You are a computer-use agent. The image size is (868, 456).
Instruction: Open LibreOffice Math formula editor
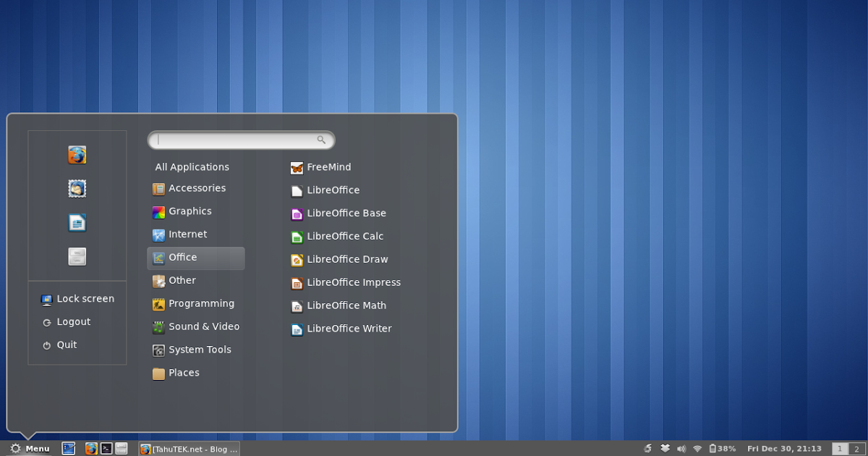coord(345,305)
